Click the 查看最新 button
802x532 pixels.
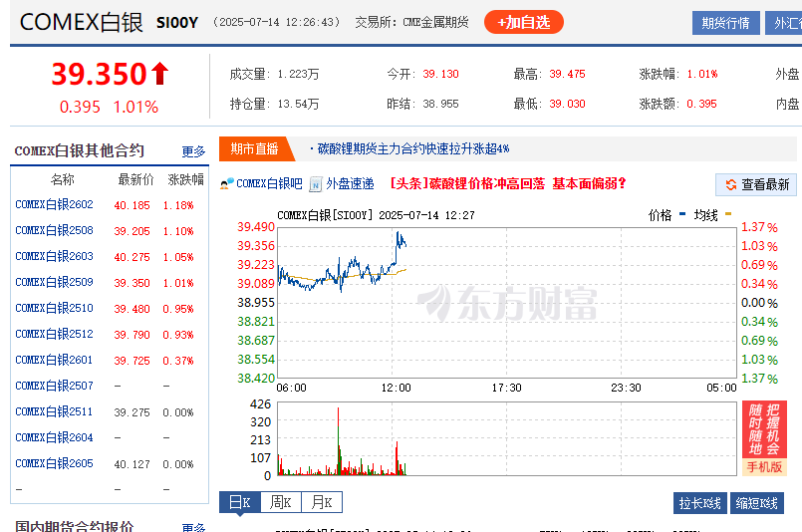tap(756, 184)
